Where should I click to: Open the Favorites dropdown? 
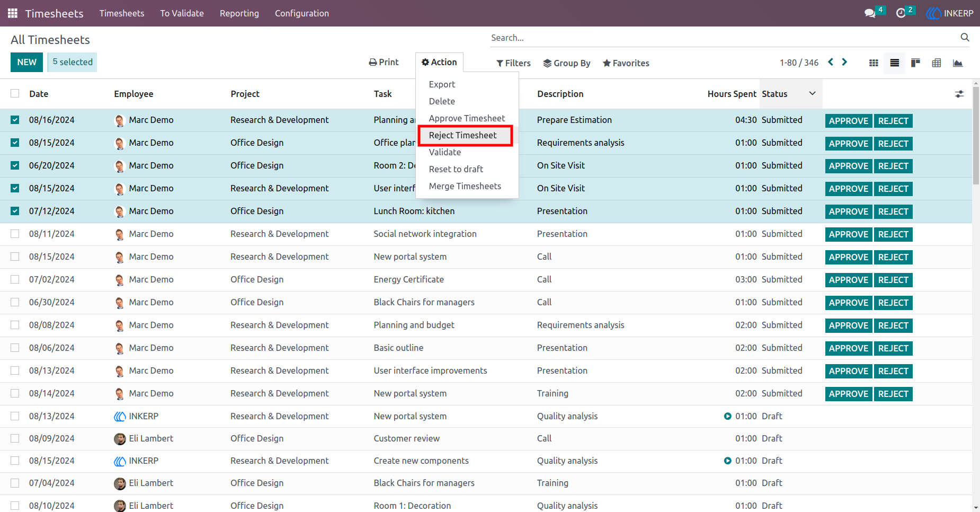click(x=626, y=63)
